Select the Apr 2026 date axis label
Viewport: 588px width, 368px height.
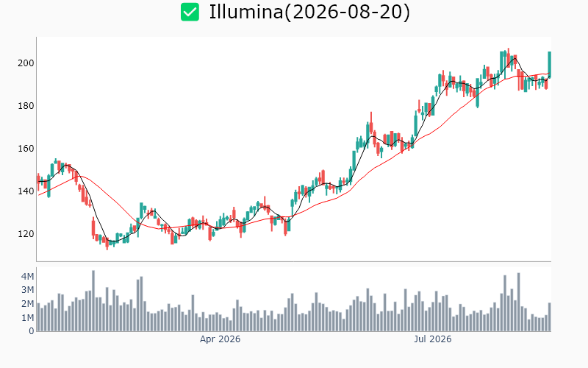click(220, 339)
